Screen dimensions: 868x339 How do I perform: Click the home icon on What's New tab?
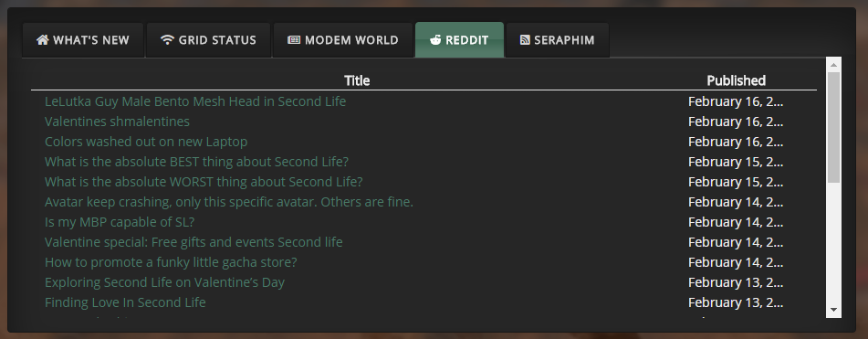pyautogui.click(x=43, y=40)
